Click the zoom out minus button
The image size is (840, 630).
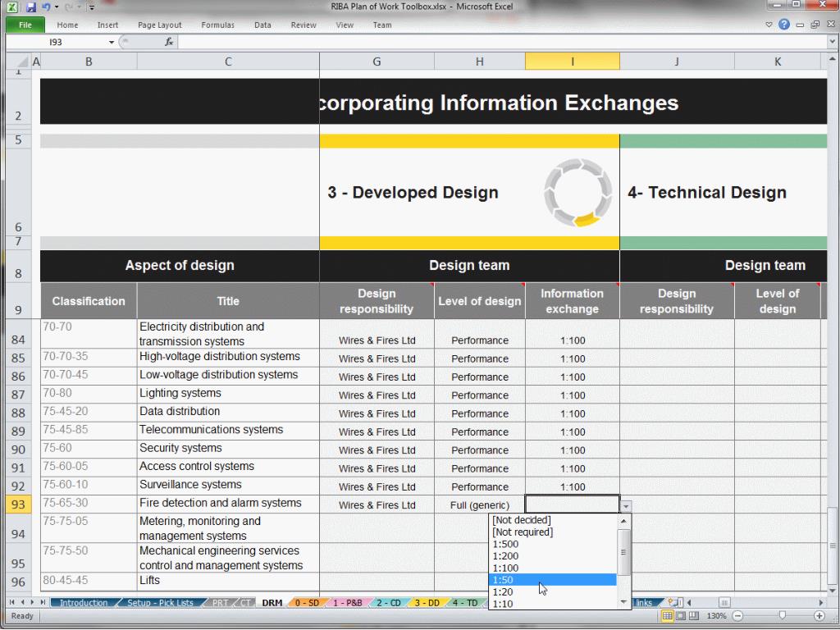737,616
